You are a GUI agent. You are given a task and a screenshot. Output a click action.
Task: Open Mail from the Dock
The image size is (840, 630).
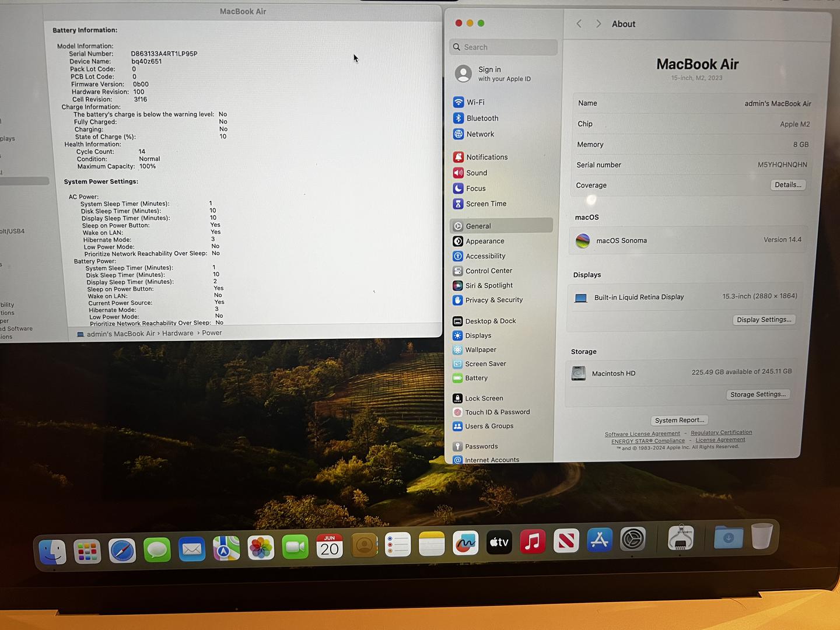(192, 549)
